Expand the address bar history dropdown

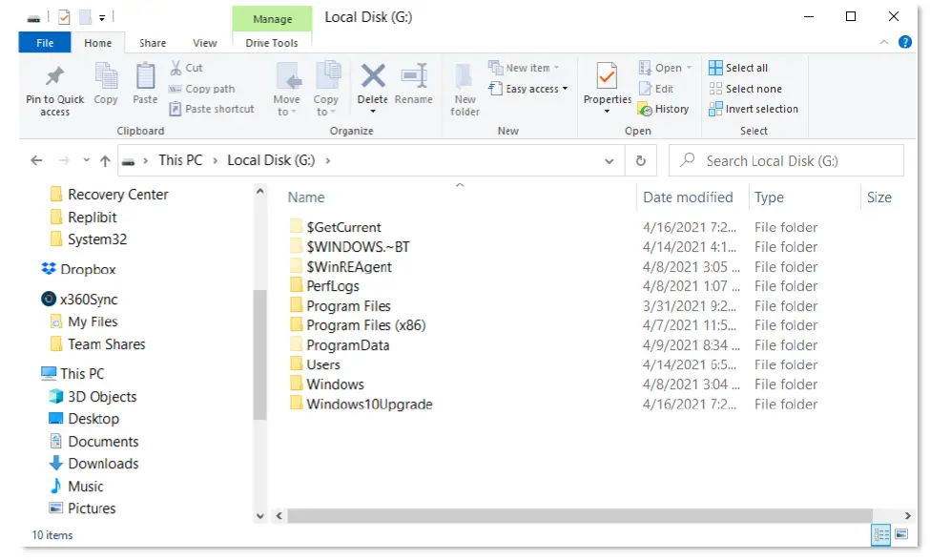[610, 161]
